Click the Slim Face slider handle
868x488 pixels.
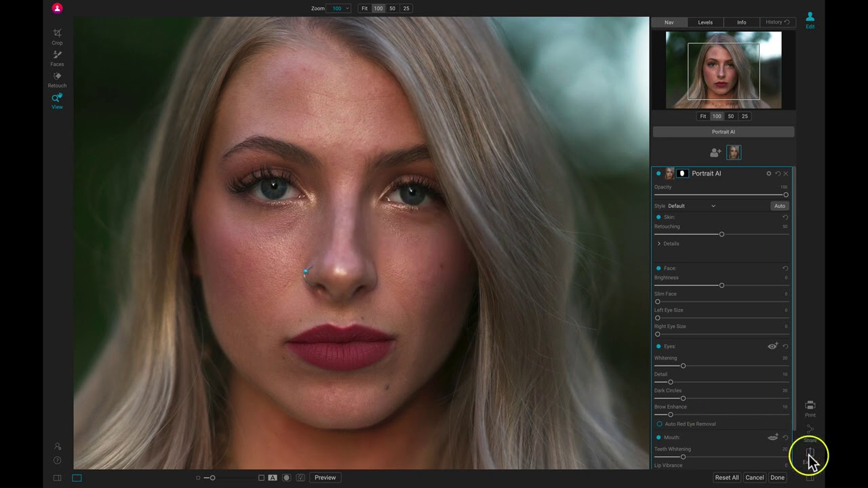pyautogui.click(x=657, y=302)
